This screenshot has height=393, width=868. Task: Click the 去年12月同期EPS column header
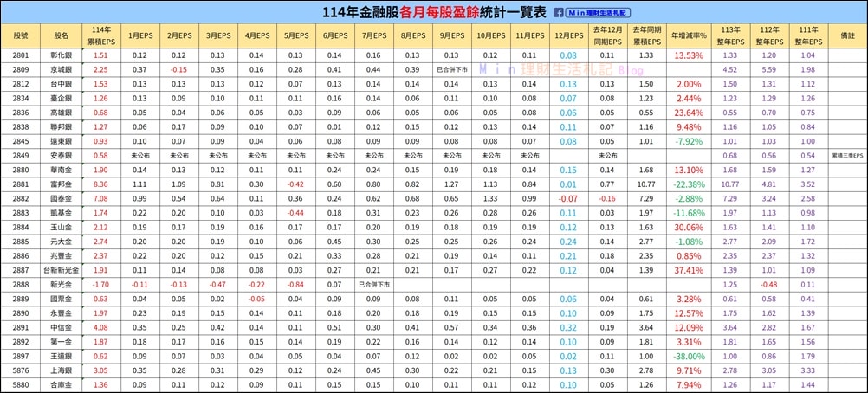point(606,36)
